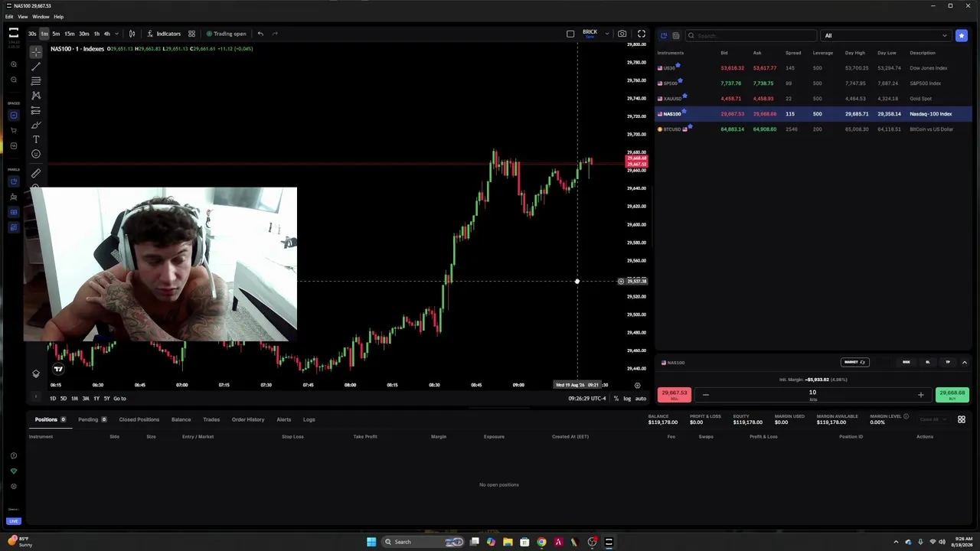The image size is (980, 551).
Task: Open the Edit menu
Action: (9, 17)
